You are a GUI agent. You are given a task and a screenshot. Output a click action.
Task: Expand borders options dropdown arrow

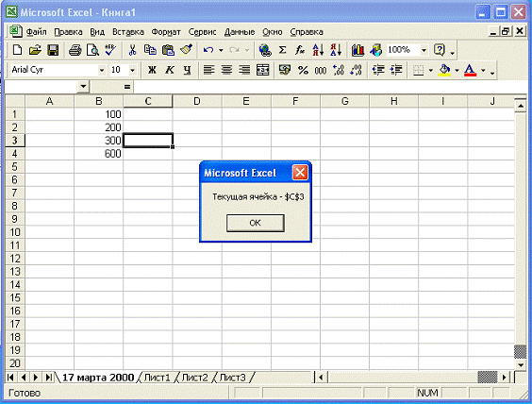click(430, 70)
